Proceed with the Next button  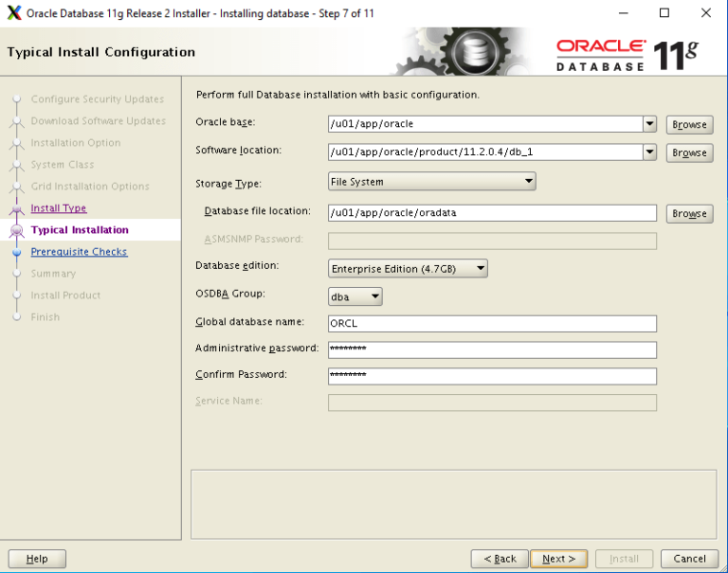pyautogui.click(x=559, y=559)
